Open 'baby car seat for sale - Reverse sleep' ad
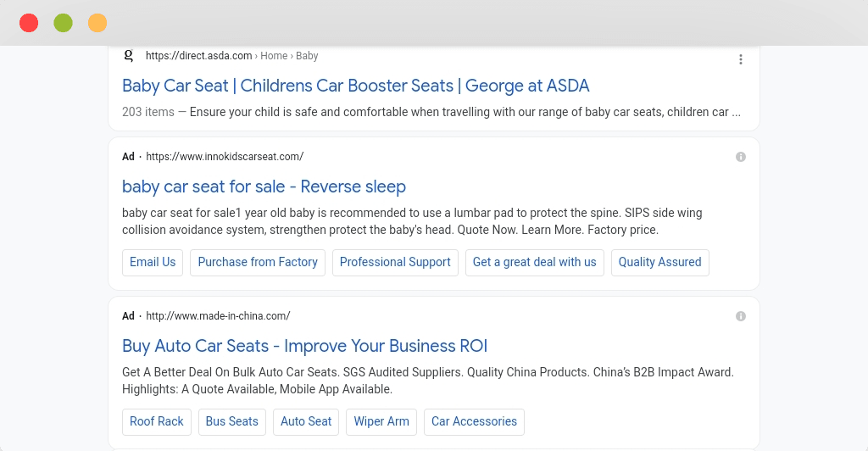868x451 pixels. pyautogui.click(x=264, y=187)
